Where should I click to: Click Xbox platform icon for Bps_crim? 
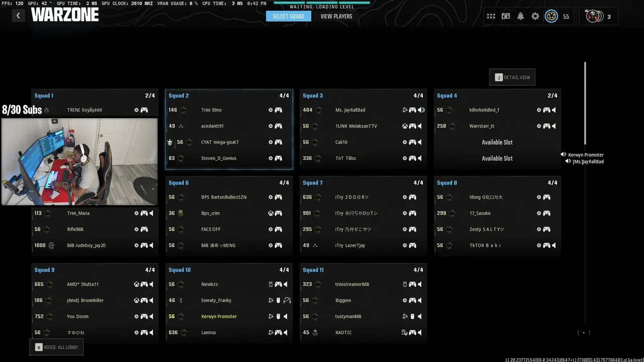point(271,213)
